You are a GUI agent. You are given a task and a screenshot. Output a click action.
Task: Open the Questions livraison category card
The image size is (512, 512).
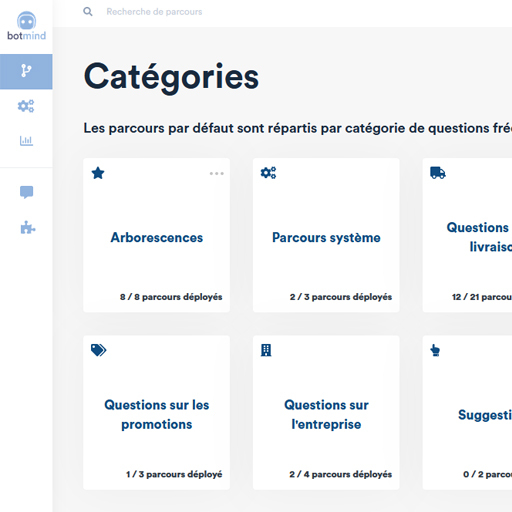point(467,235)
